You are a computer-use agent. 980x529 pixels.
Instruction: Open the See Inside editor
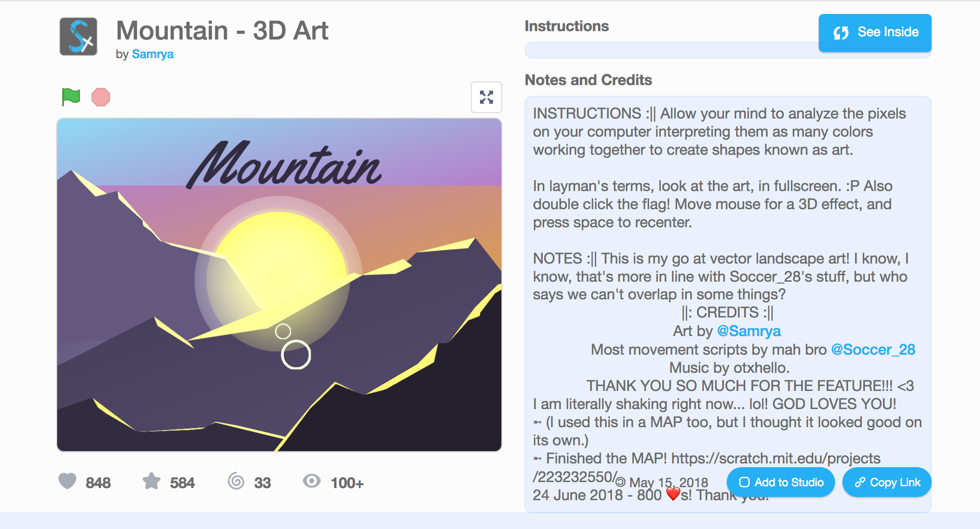pyautogui.click(x=874, y=32)
